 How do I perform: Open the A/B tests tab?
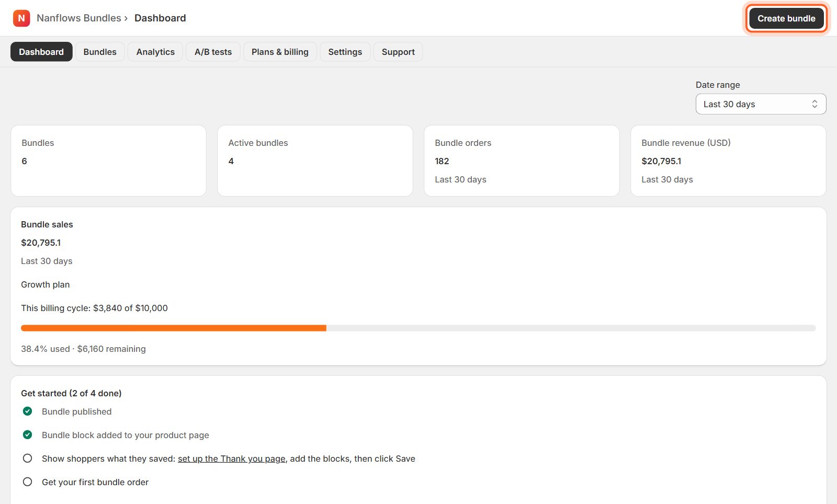213,52
